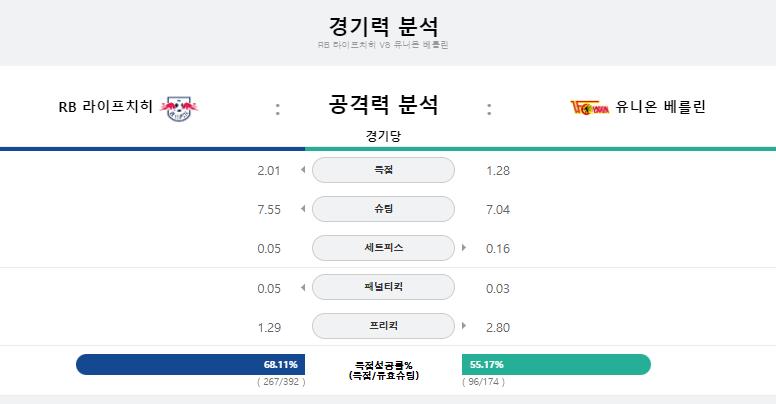Click the left arrow beside 페널티킥 pill
776x404 pixels.
[303, 287]
